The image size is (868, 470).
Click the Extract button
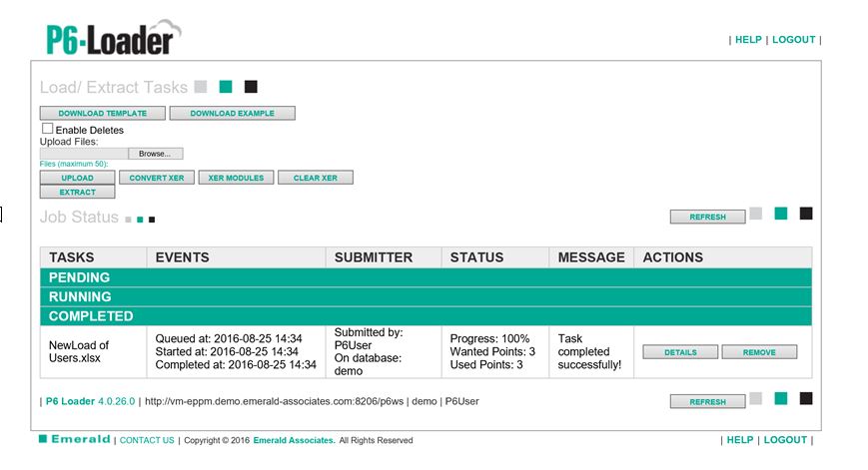(x=77, y=192)
